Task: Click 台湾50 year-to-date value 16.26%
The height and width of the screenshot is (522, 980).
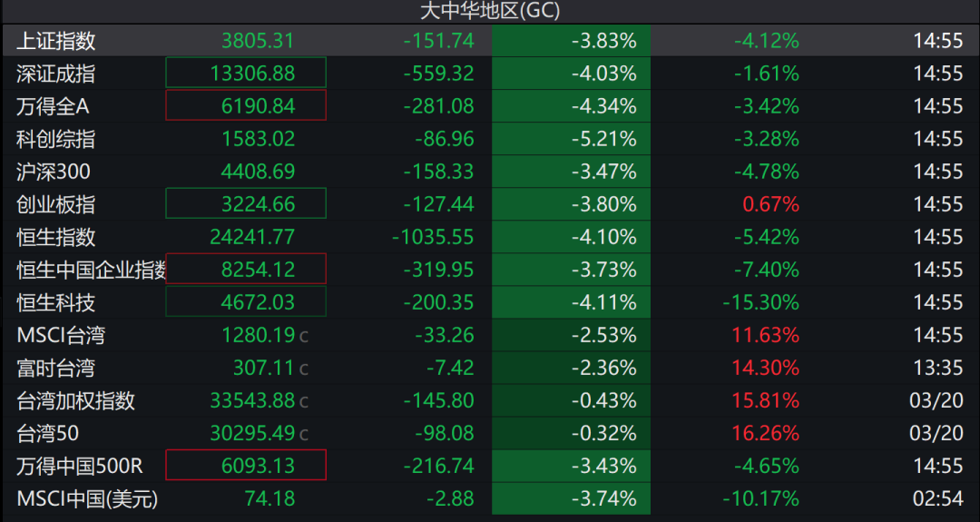Action: point(765,433)
